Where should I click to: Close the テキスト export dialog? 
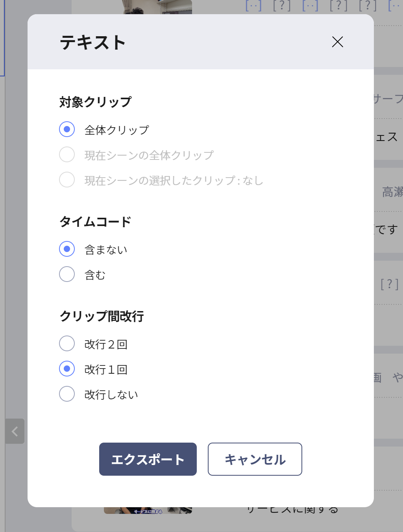pyautogui.click(x=337, y=42)
